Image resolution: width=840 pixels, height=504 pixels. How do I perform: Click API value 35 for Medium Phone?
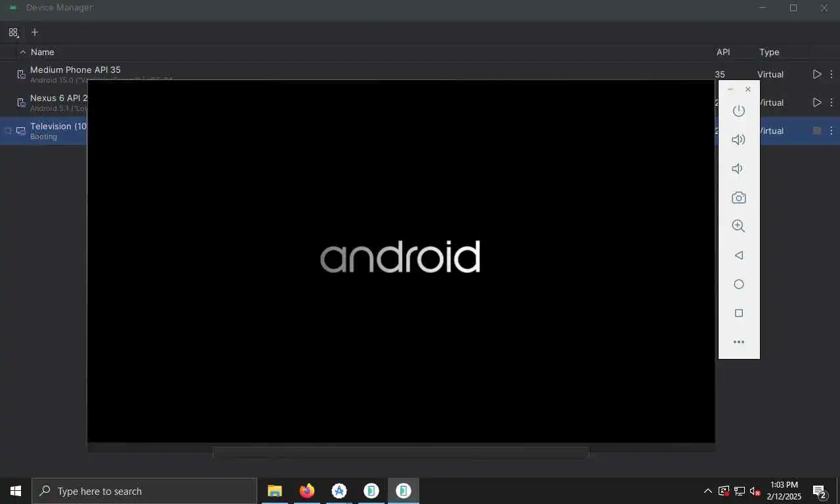[x=720, y=74]
